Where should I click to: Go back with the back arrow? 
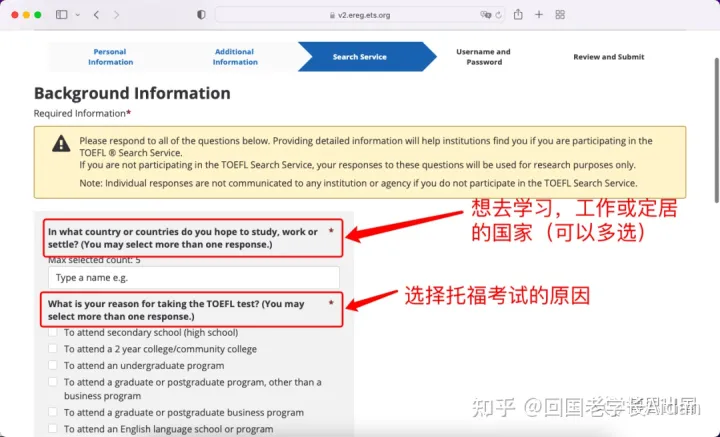(96, 15)
